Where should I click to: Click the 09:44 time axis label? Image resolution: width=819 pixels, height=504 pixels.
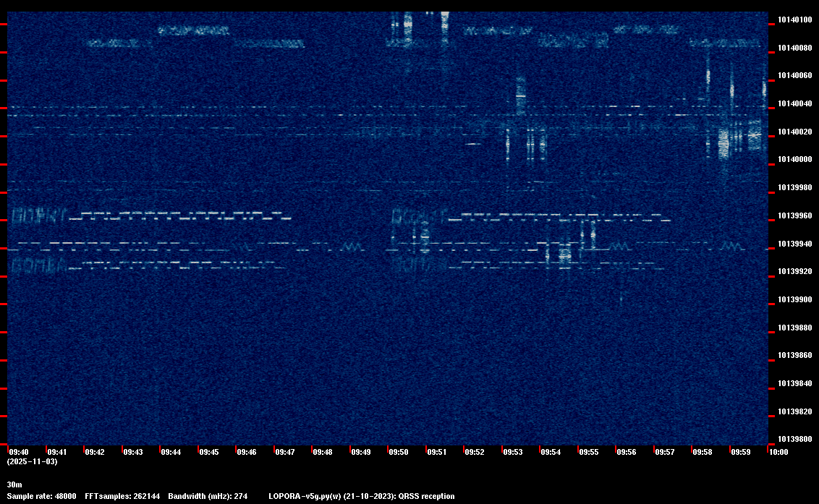click(171, 452)
